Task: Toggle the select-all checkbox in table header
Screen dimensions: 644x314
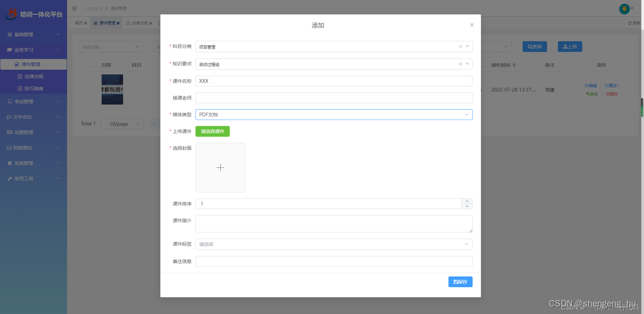Action: click(x=89, y=65)
